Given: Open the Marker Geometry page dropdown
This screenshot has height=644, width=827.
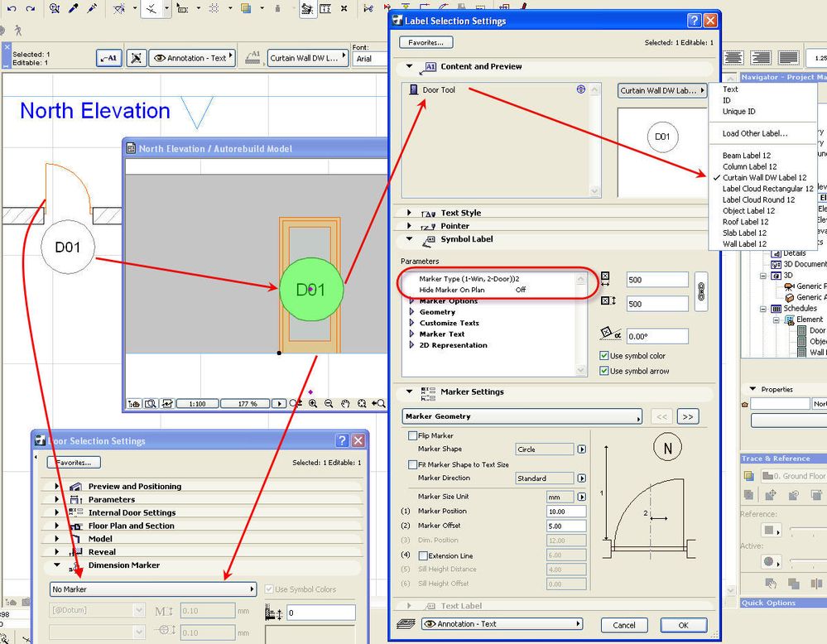Looking at the screenshot, I should pyautogui.click(x=522, y=416).
